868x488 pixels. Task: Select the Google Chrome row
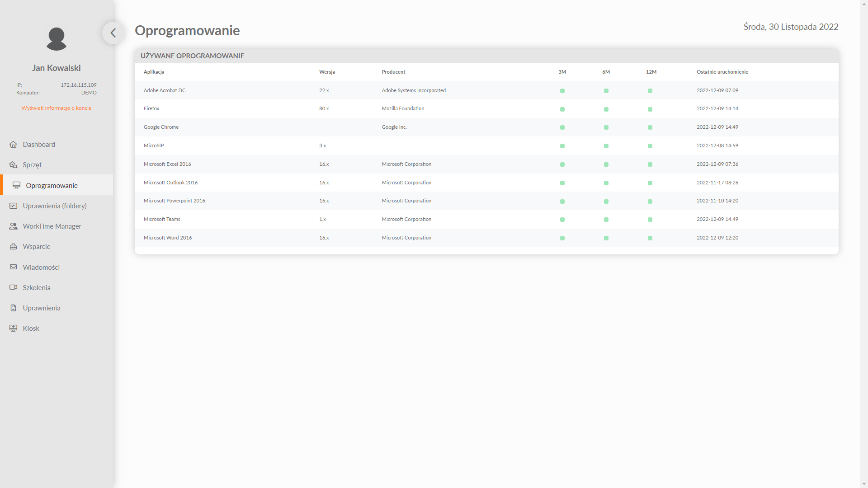pos(486,127)
